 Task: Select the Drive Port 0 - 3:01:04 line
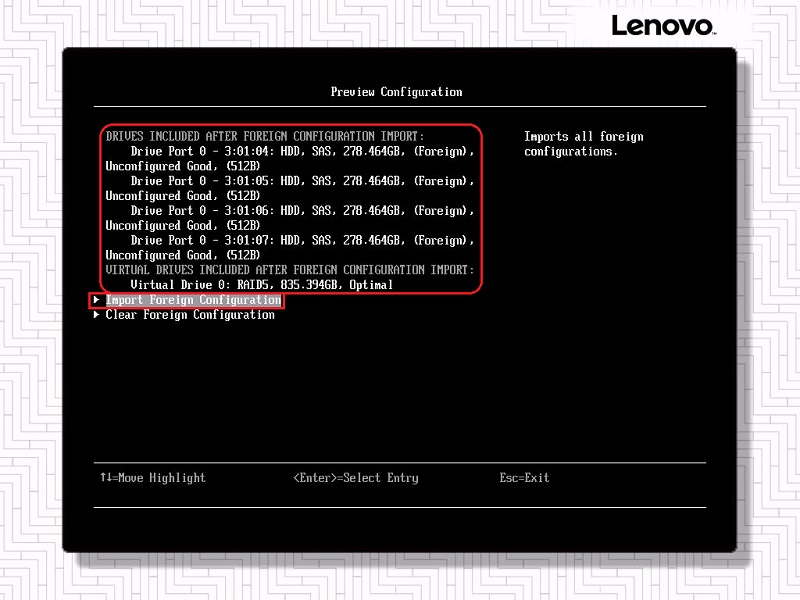[302, 151]
